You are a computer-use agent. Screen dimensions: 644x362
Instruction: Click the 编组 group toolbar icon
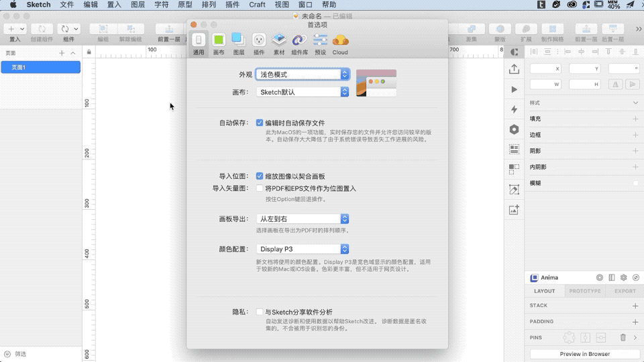click(x=103, y=29)
